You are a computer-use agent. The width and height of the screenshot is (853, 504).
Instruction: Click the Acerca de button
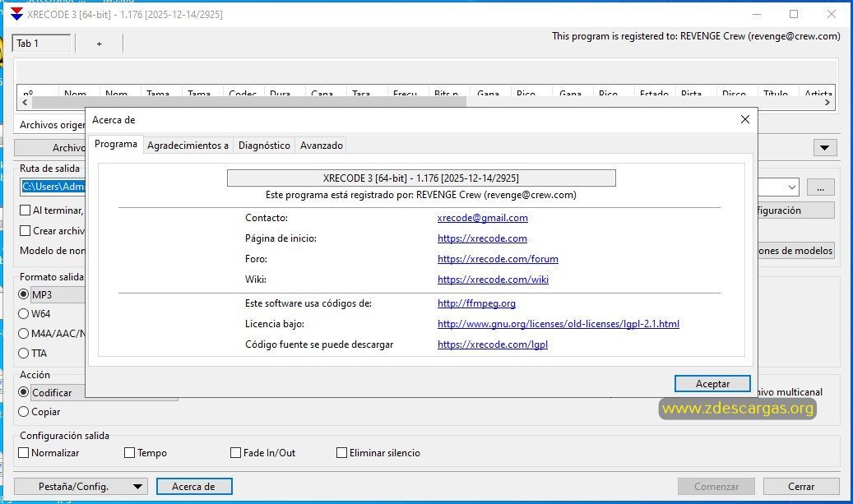click(x=193, y=487)
